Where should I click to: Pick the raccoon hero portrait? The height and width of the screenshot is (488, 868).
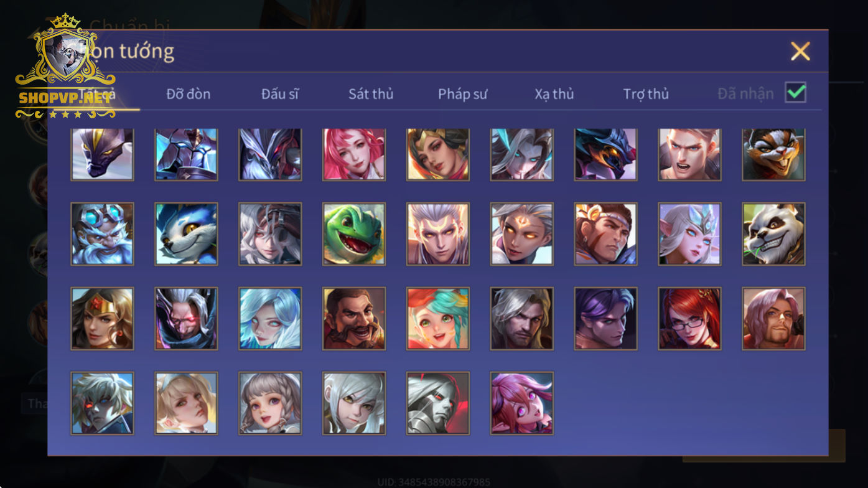pos(773,154)
